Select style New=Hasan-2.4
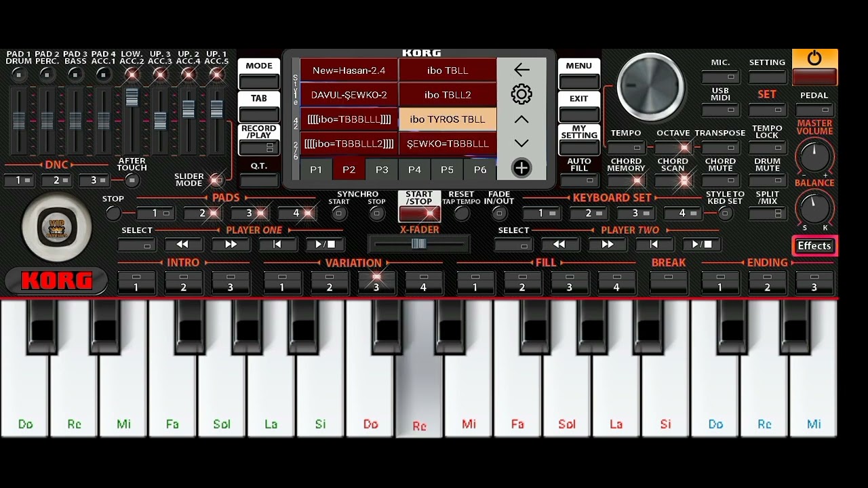The height and width of the screenshot is (488, 868). pos(349,70)
